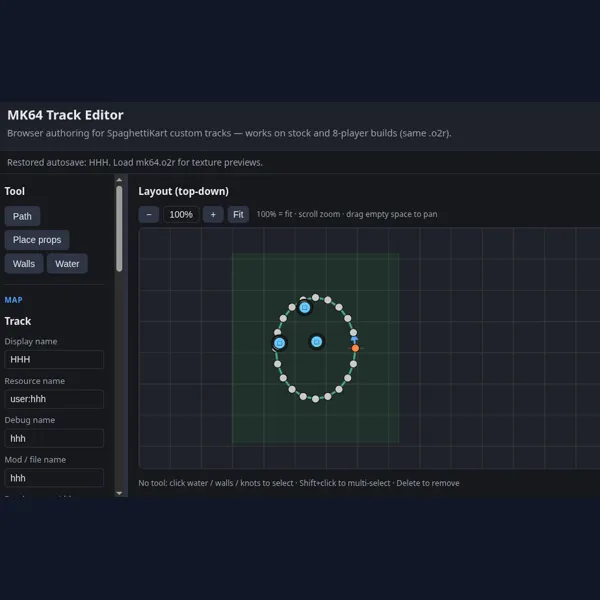600x600 pixels.
Task: Click the Mod / file name input
Action: tap(54, 478)
